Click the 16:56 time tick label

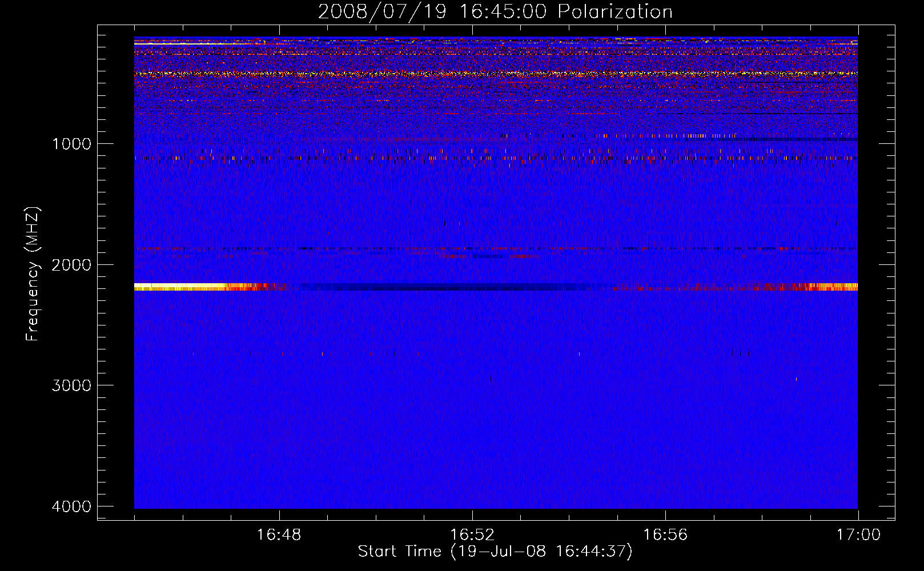pos(665,535)
